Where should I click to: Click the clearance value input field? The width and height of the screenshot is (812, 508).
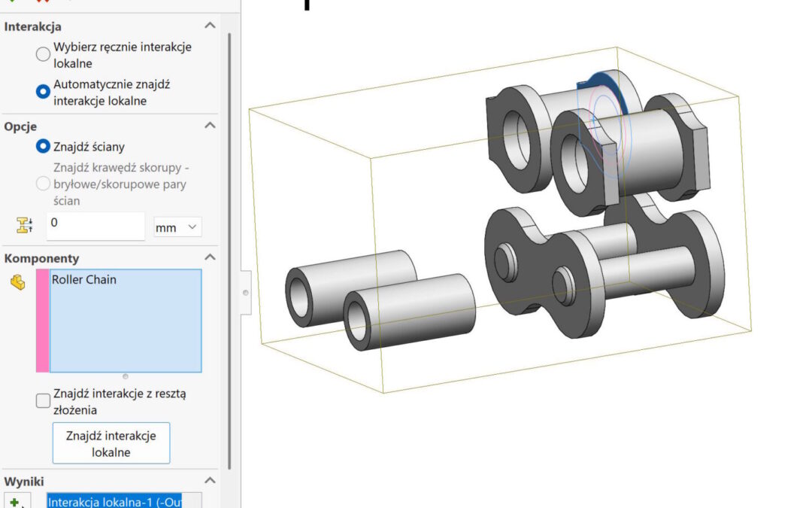click(x=95, y=226)
